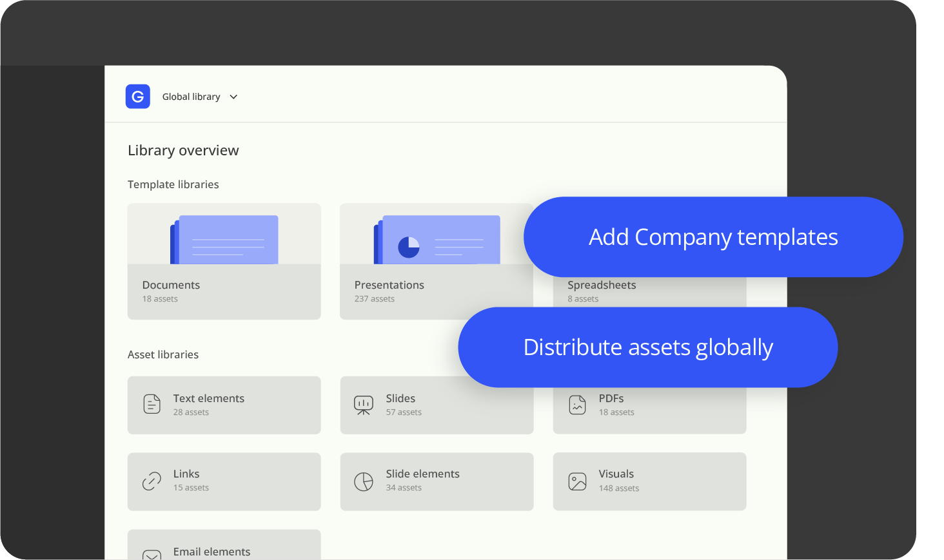Viewport: 944px width, 560px height.
Task: Click the Add Company templates button
Action: pos(713,237)
